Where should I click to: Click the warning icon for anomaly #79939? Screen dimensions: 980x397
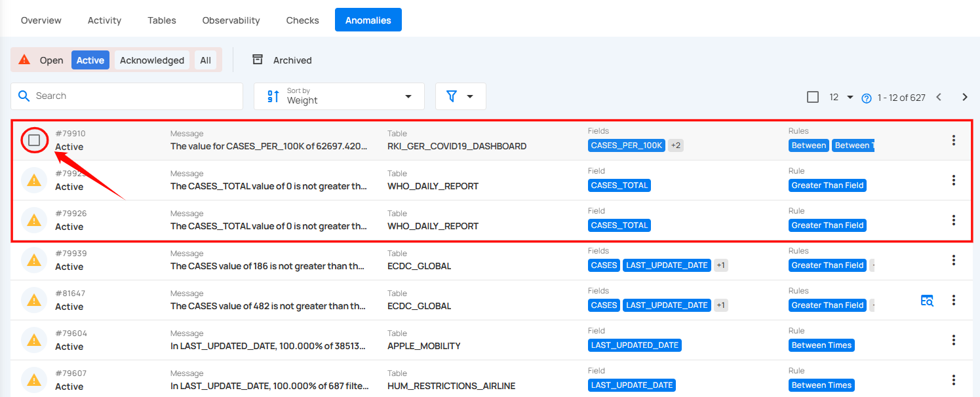click(x=34, y=260)
